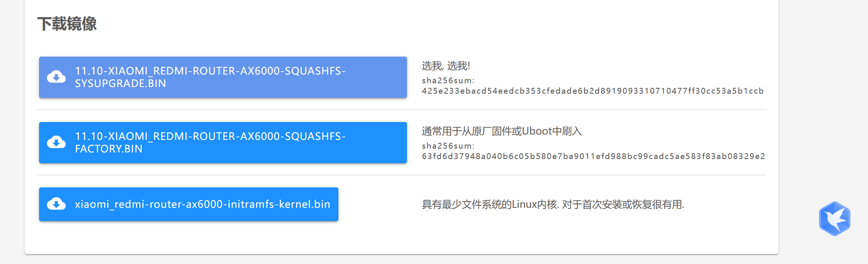This screenshot has height=264, width=868.
Task: Click cloud download icon on SYSUPGRADE.BIN button
Action: tap(56, 77)
